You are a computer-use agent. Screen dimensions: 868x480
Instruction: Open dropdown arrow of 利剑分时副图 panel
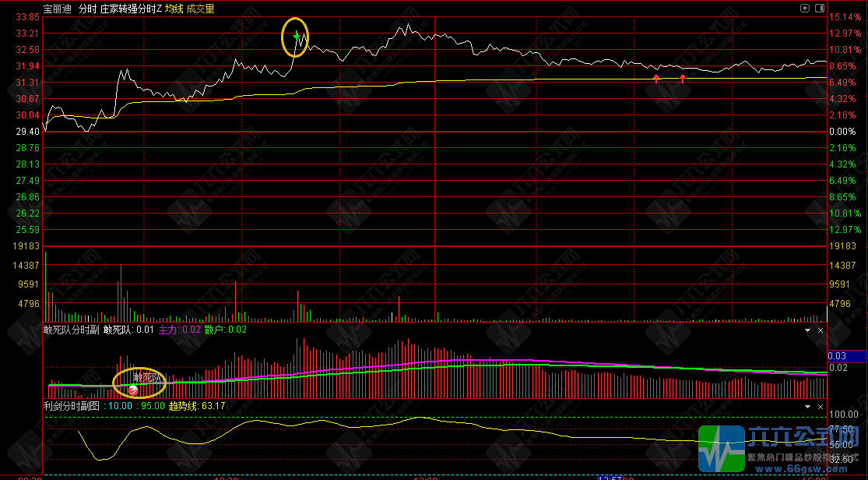pos(807,406)
